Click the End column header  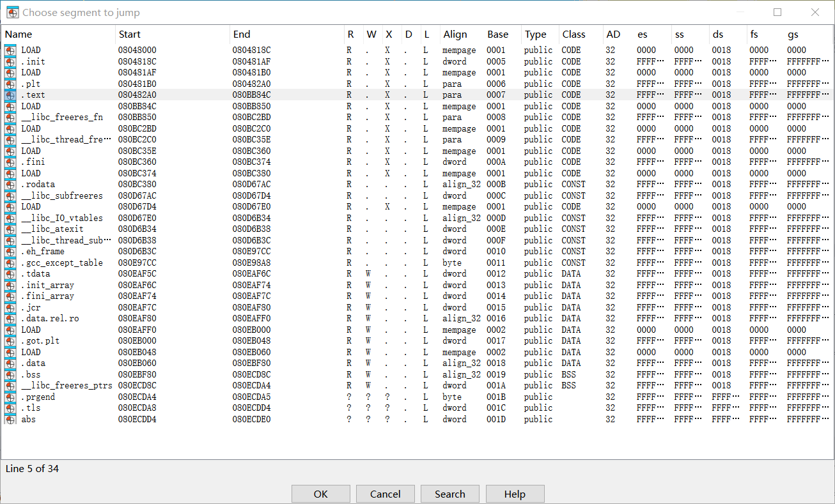tap(242, 34)
